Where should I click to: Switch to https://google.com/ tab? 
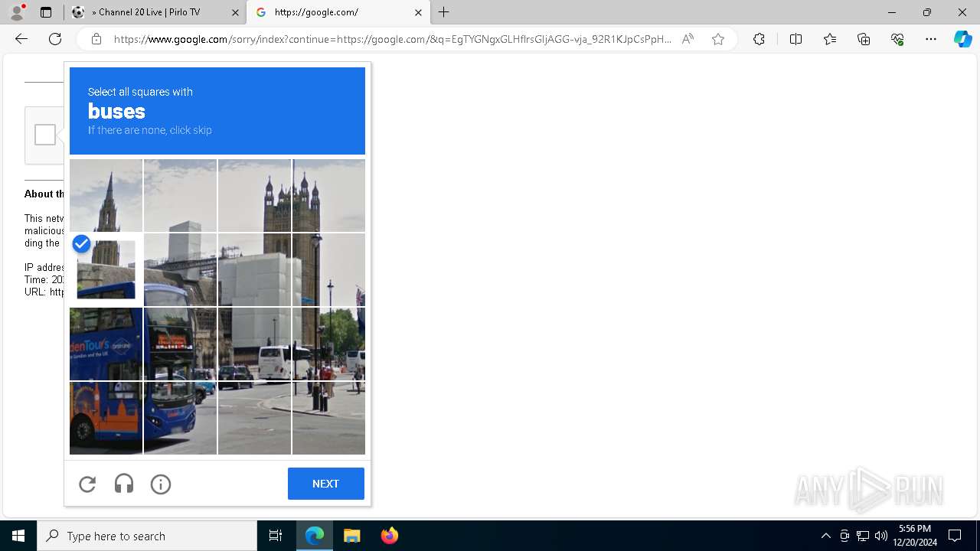[338, 12]
